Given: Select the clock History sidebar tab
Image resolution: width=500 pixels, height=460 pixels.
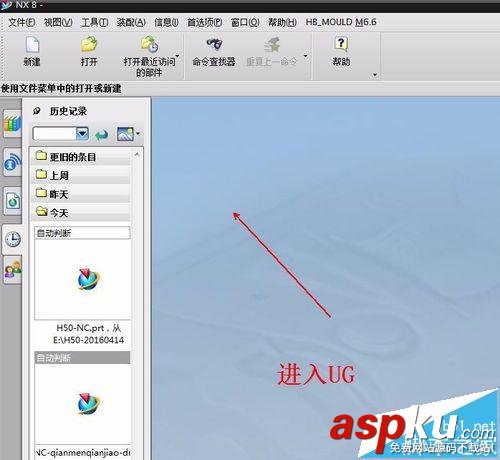Looking at the screenshot, I should 13,239.
